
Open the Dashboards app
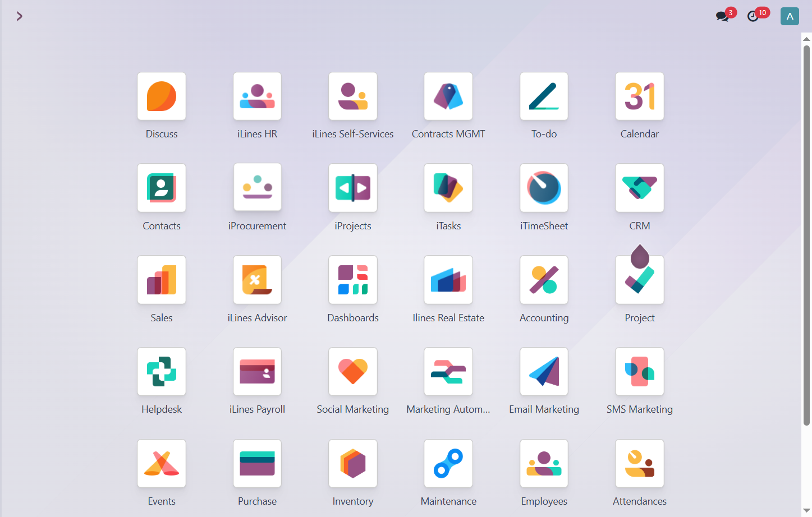point(353,280)
